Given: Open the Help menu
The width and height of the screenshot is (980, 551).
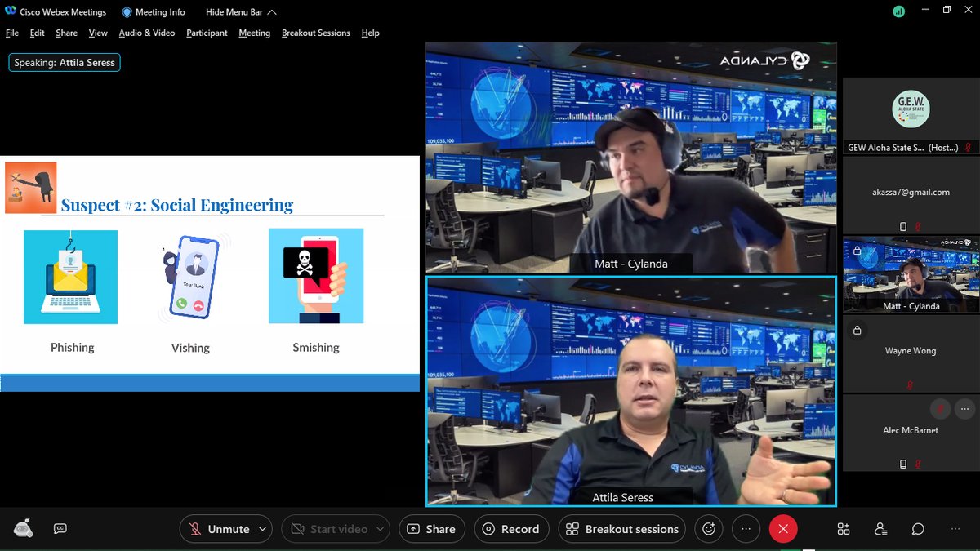Looking at the screenshot, I should pos(371,33).
